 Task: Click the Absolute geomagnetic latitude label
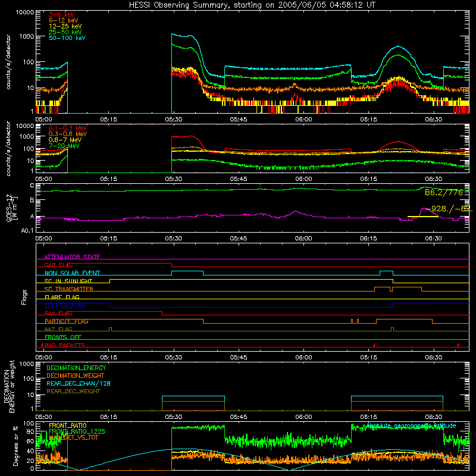[x=411, y=425]
